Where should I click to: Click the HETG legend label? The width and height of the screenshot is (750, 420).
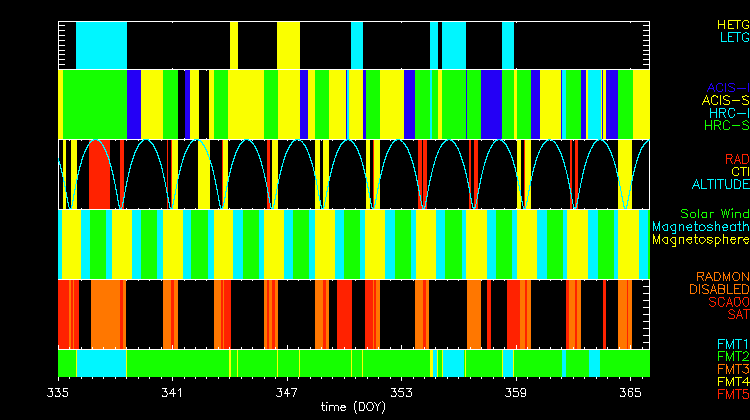(732, 23)
